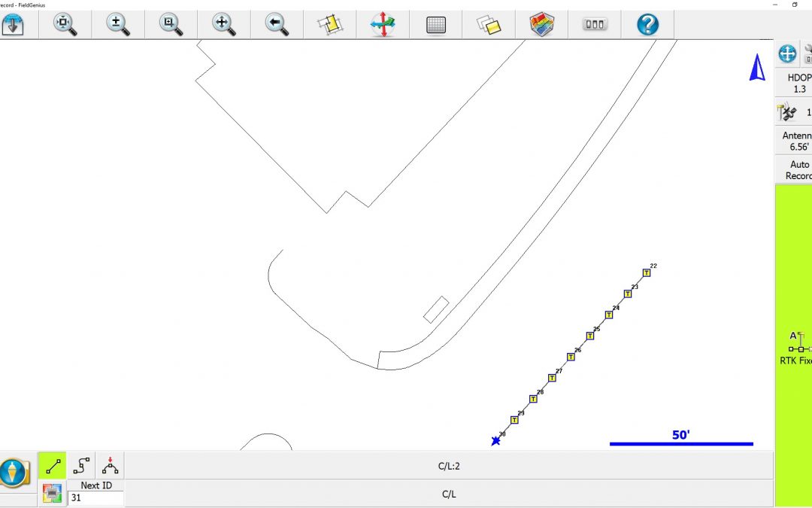Open the main menu download-arrow button
The image size is (812, 508).
pos(13,24)
